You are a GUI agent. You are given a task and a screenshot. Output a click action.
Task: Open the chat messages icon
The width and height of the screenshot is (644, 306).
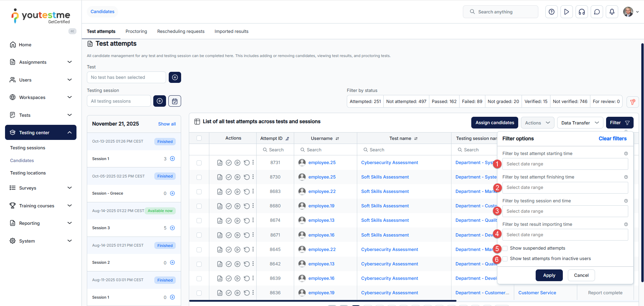coord(597,12)
